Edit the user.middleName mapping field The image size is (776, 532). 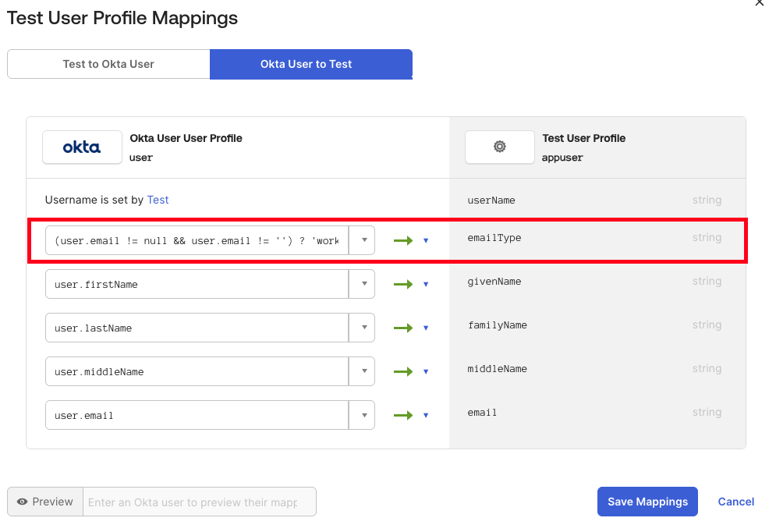tap(197, 371)
